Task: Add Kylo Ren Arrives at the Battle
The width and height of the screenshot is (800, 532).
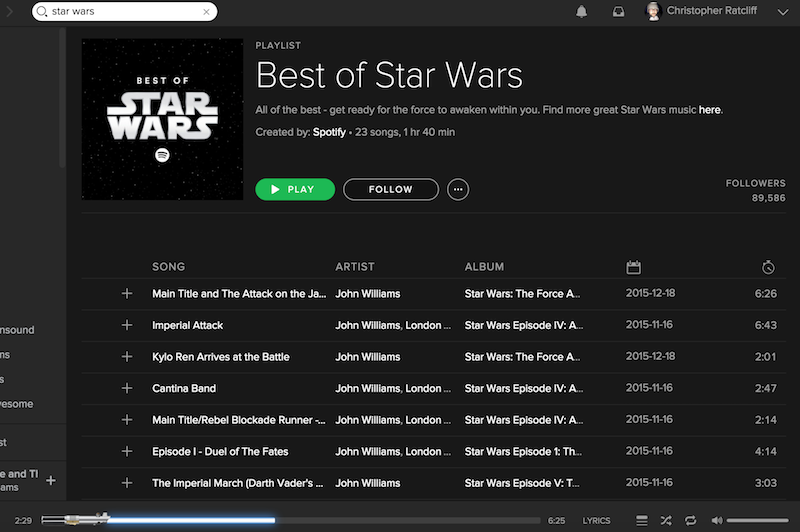Action: (x=127, y=357)
